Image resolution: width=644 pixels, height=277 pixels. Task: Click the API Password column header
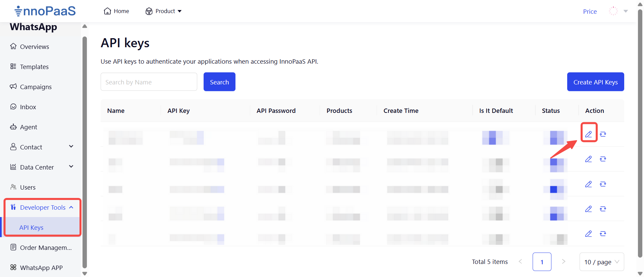click(276, 111)
